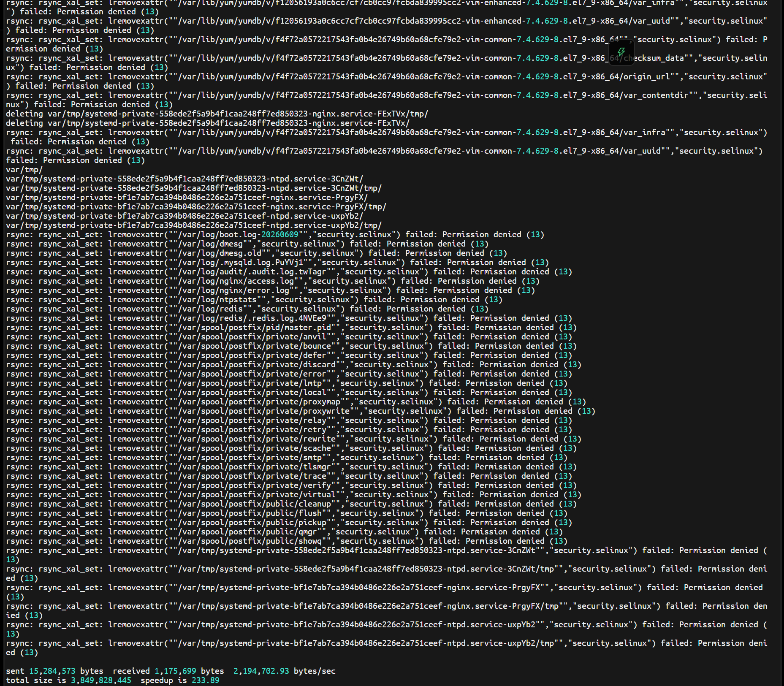Click the /var/log/redis/.redis.log.4NVEe9 error line
Screen dimensions: 784x686
click(x=289, y=318)
